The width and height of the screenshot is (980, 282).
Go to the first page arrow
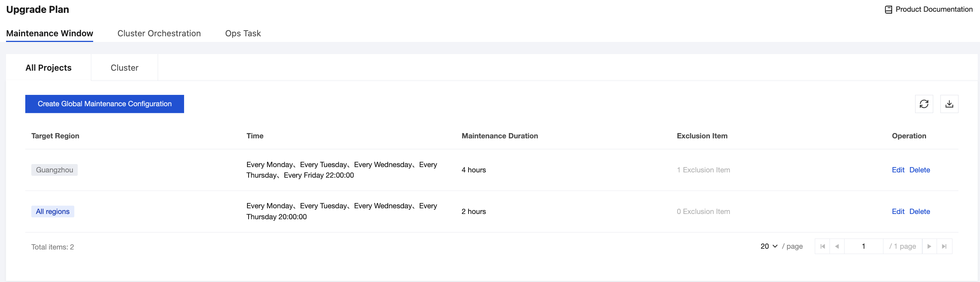pos(822,246)
